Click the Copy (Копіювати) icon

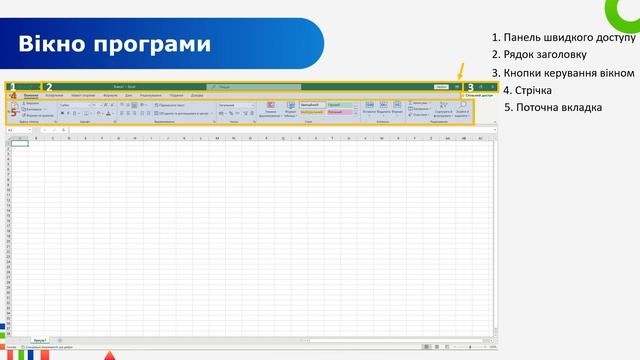click(24, 109)
